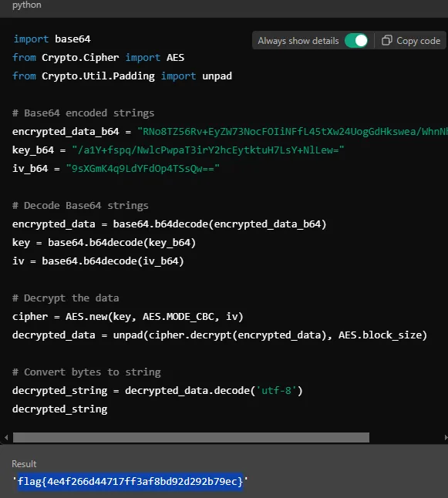Click the left arrow of horizontal scrollbar
Screen dimensions: 448x498
tap(6, 437)
